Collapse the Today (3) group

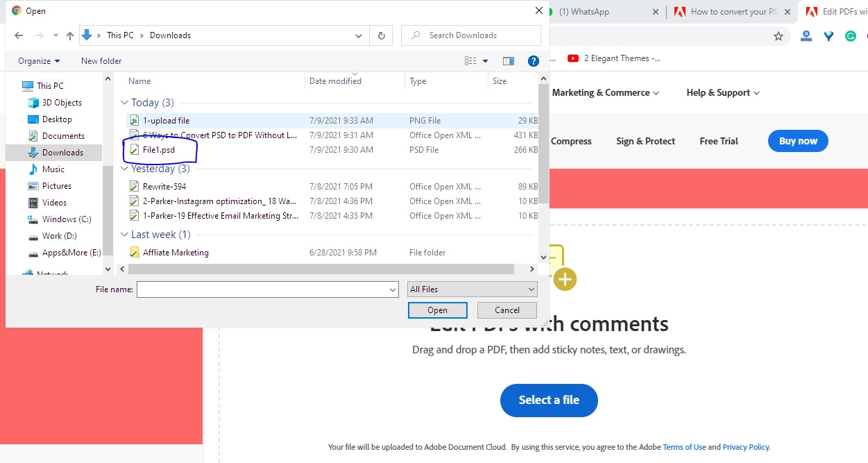(125, 103)
